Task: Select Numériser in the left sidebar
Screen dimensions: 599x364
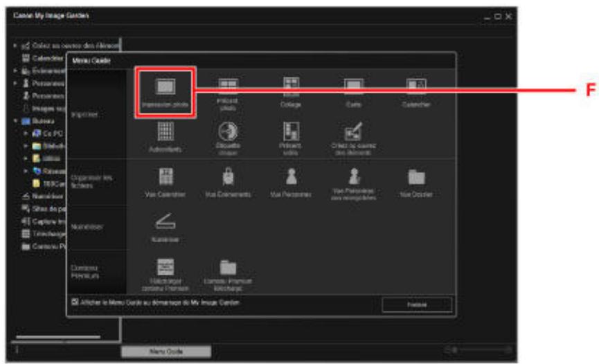Action: 42,197
